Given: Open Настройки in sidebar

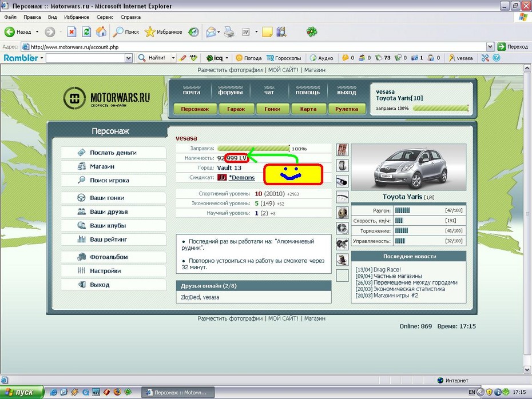Looking at the screenshot, I should point(113,271).
